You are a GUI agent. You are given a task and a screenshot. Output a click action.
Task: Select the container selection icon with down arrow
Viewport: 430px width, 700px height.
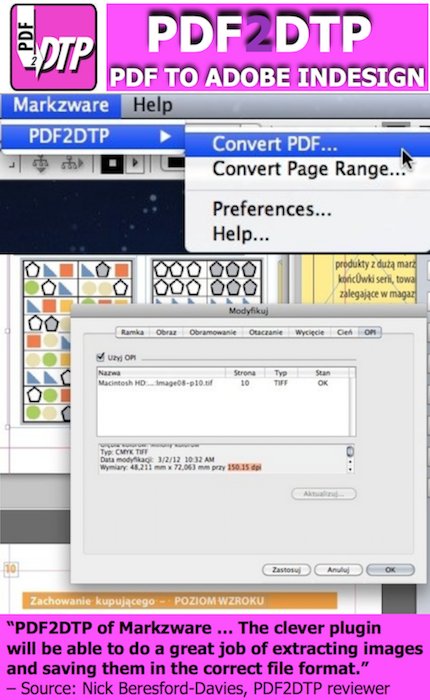click(x=41, y=165)
